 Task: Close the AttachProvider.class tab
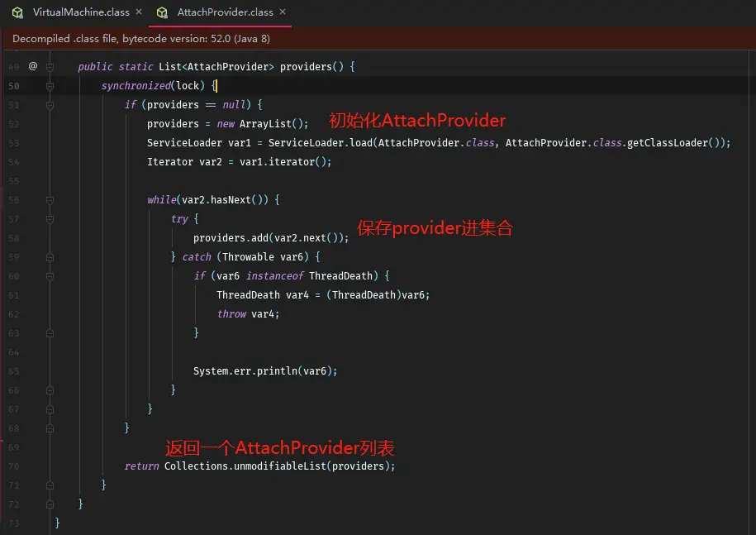tap(283, 12)
